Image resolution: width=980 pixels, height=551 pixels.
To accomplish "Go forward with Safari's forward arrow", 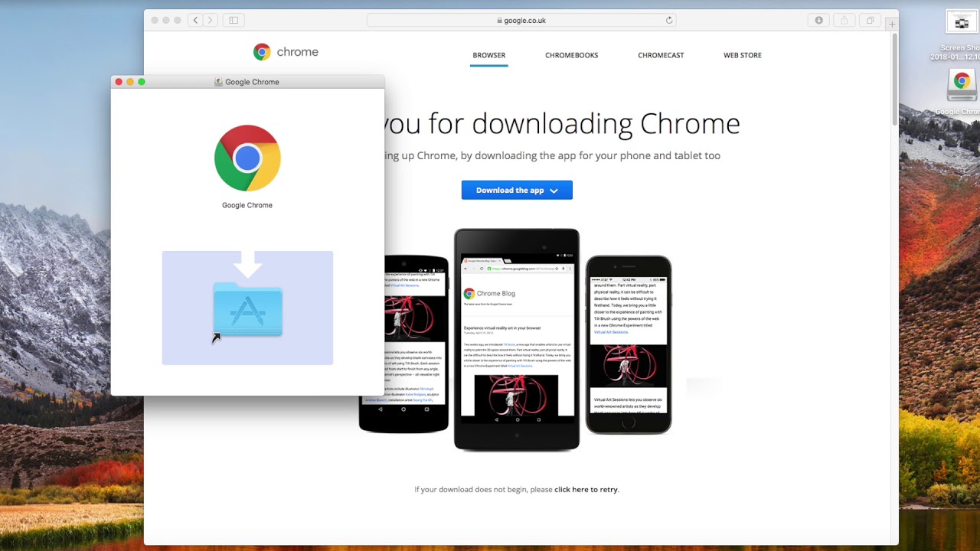I will click(x=211, y=20).
